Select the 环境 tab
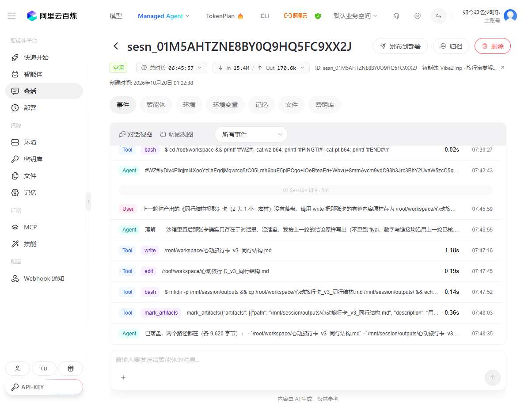532x403 pixels. pyautogui.click(x=189, y=105)
